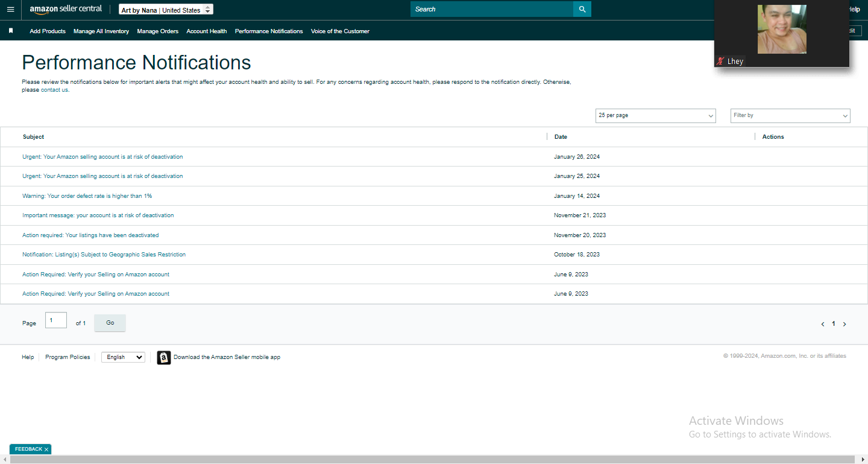
Task: Expand the 25 per page dropdown
Action: [x=656, y=115]
